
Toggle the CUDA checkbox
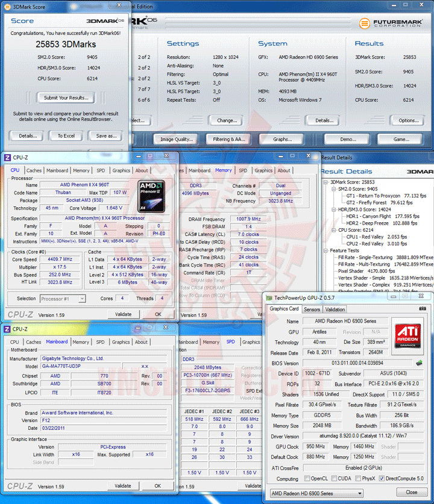click(334, 478)
